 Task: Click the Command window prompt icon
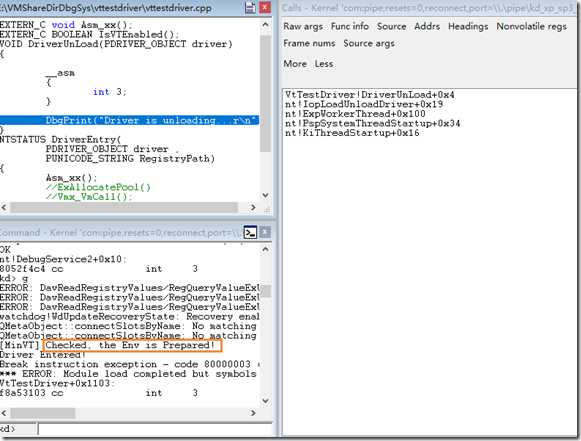(x=250, y=233)
